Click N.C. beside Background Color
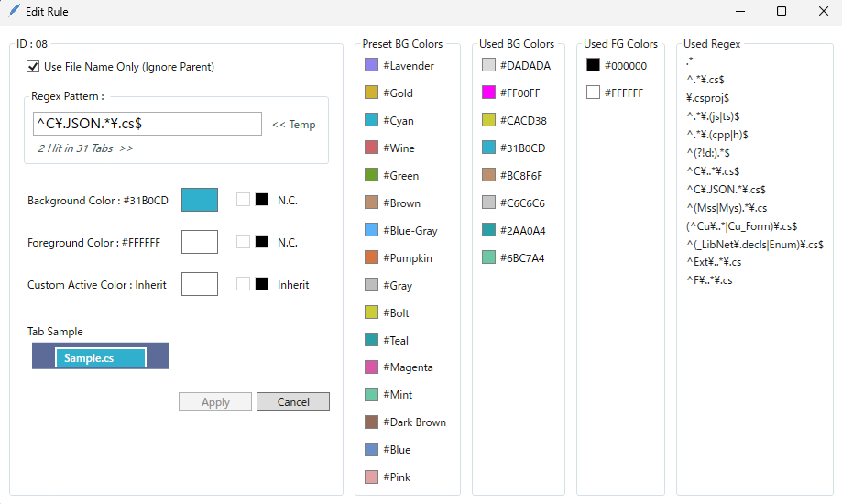Screen dimensions: 842x504 coord(288,201)
